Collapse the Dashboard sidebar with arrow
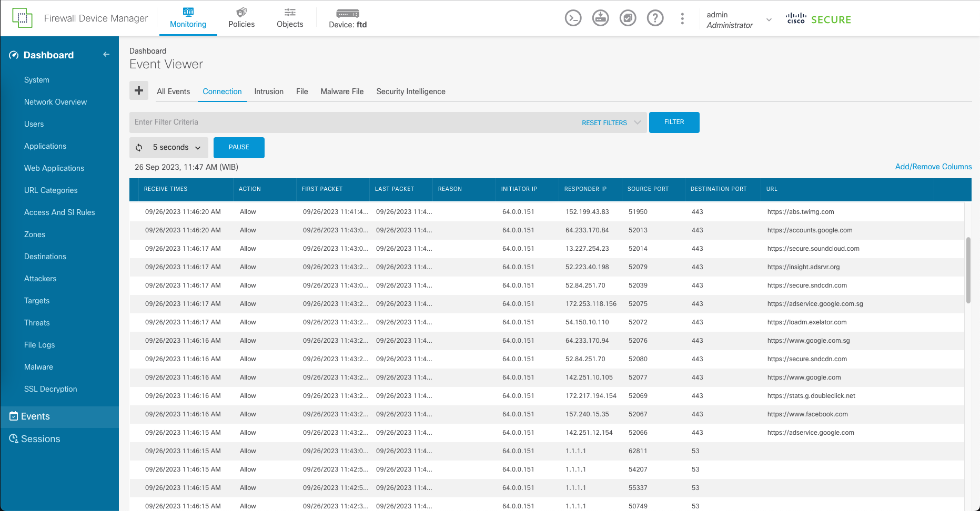980x511 pixels. pos(106,55)
